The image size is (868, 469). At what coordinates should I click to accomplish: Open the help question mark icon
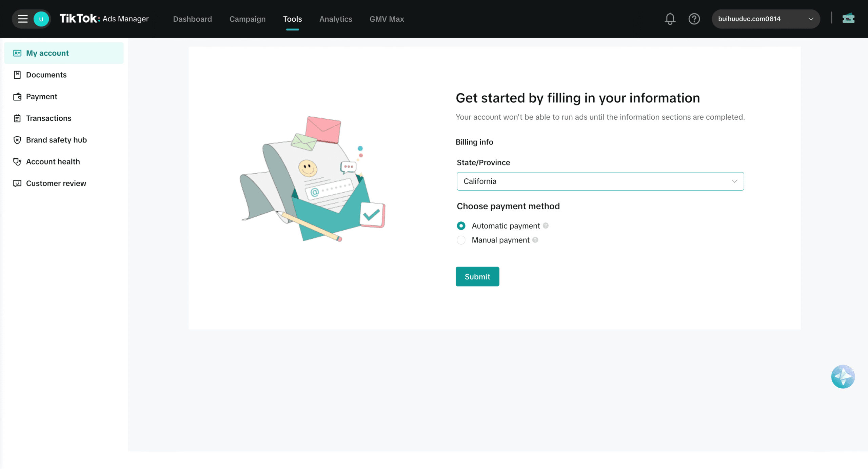click(x=694, y=19)
